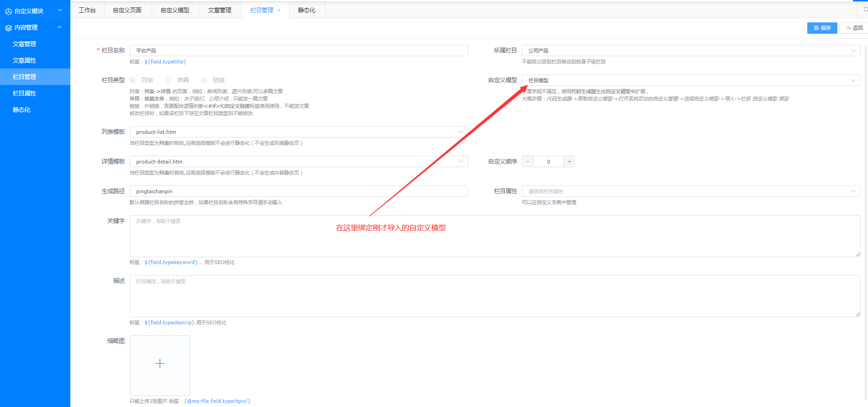Click plus icon to upload thumbnail
This screenshot has height=407, width=868.
(160, 364)
